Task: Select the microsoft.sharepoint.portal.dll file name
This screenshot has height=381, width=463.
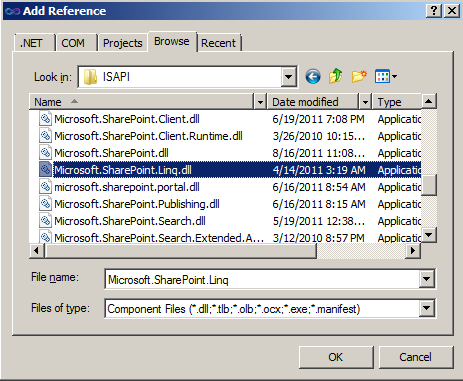Action: (x=127, y=187)
